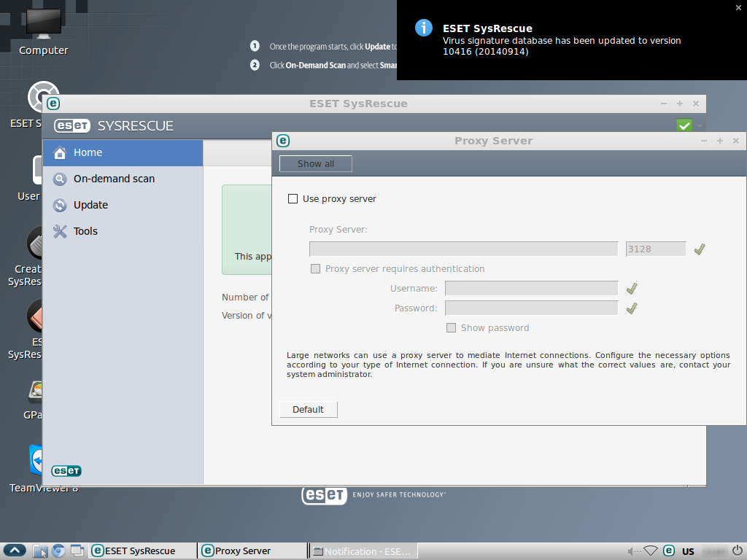Click the Show all button
The height and width of the screenshot is (560, 747).
(315, 164)
